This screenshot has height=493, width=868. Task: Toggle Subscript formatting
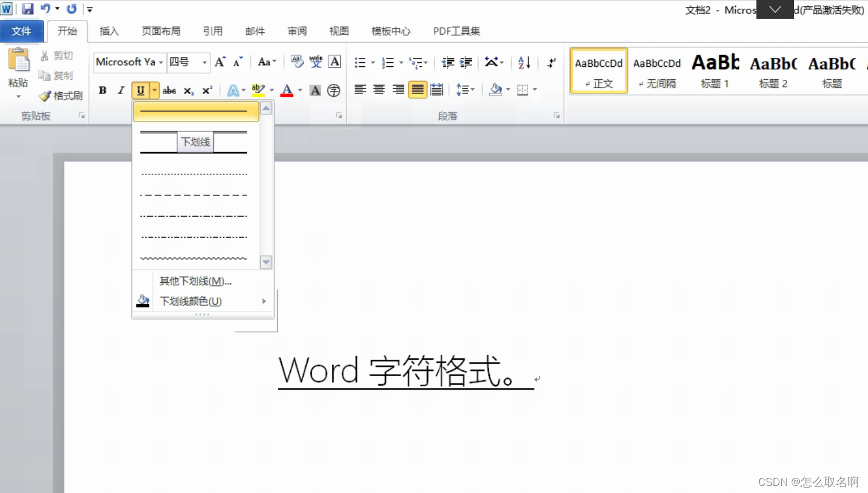pos(188,90)
